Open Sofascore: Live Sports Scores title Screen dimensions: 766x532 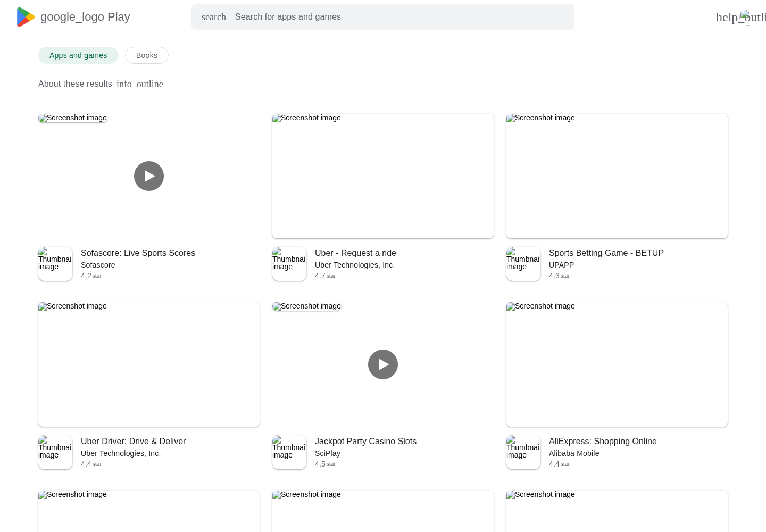(138, 253)
